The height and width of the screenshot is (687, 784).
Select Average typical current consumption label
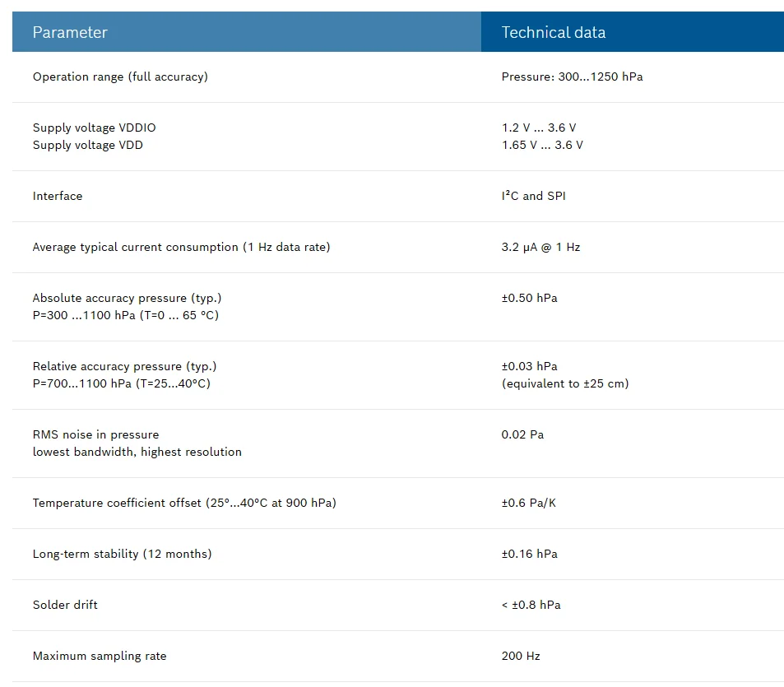(181, 247)
